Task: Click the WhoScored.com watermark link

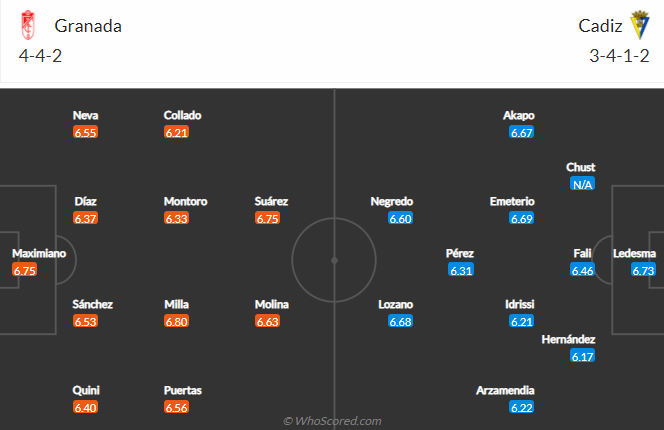Action: (x=332, y=421)
